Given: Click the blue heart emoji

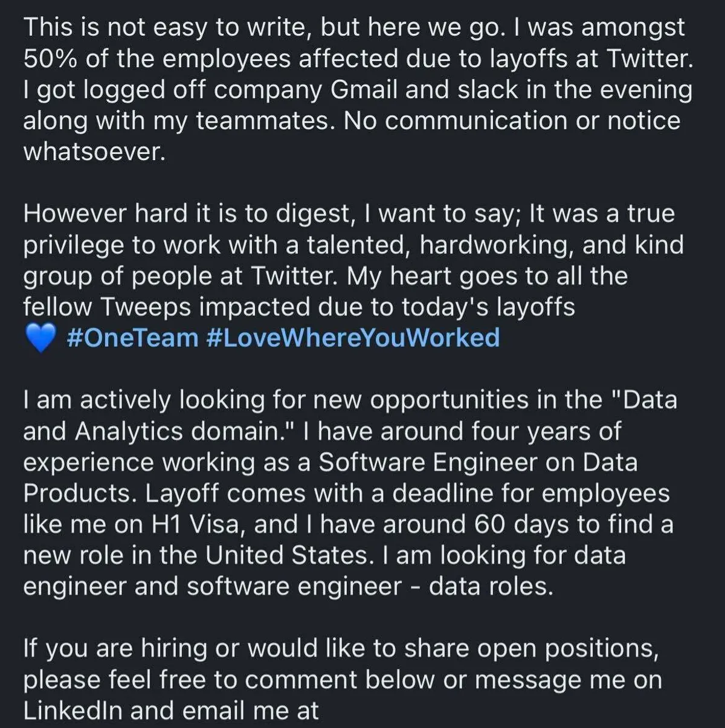Looking at the screenshot, I should tap(41, 338).
